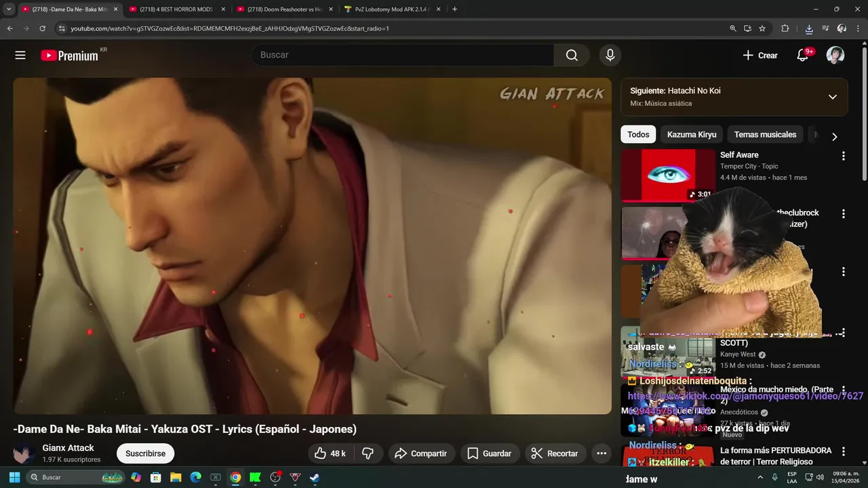Open the zoom magnifier in address bar

click(732, 28)
